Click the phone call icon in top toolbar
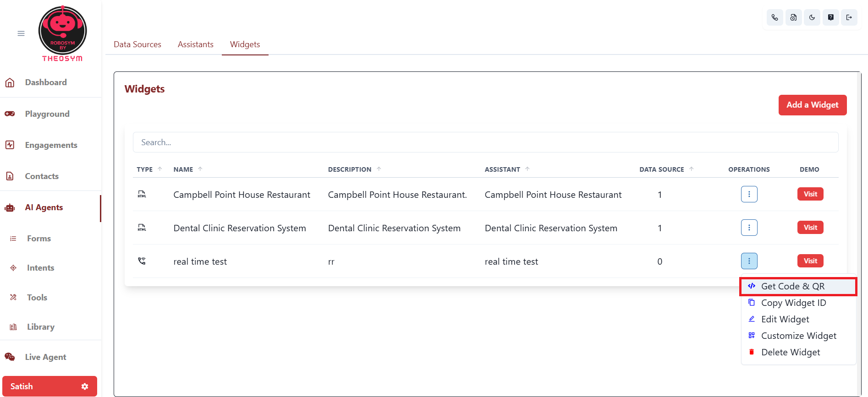 775,17
